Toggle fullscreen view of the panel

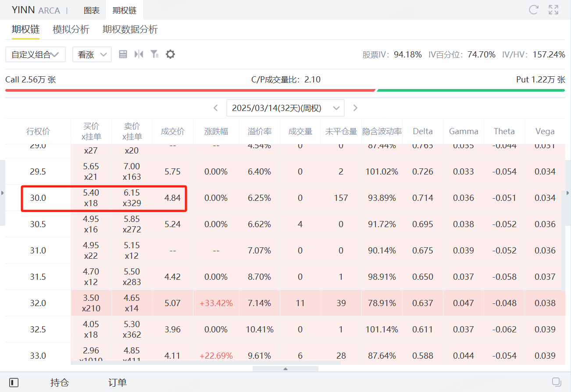553,10
